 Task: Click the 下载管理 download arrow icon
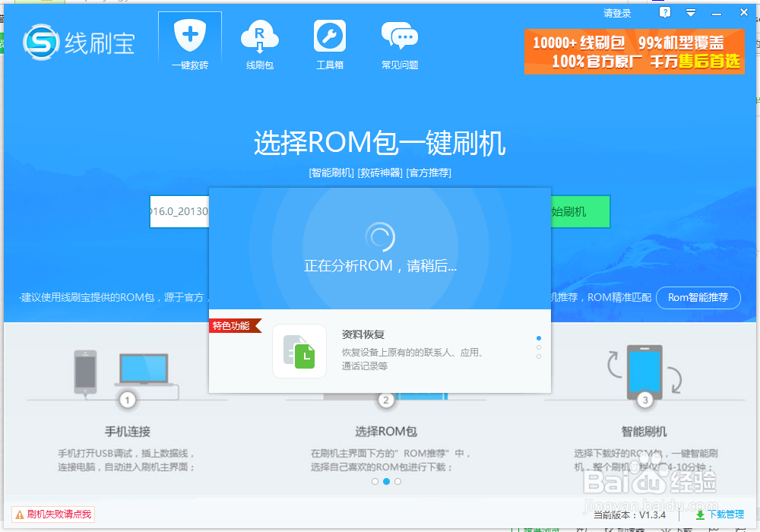(699, 515)
